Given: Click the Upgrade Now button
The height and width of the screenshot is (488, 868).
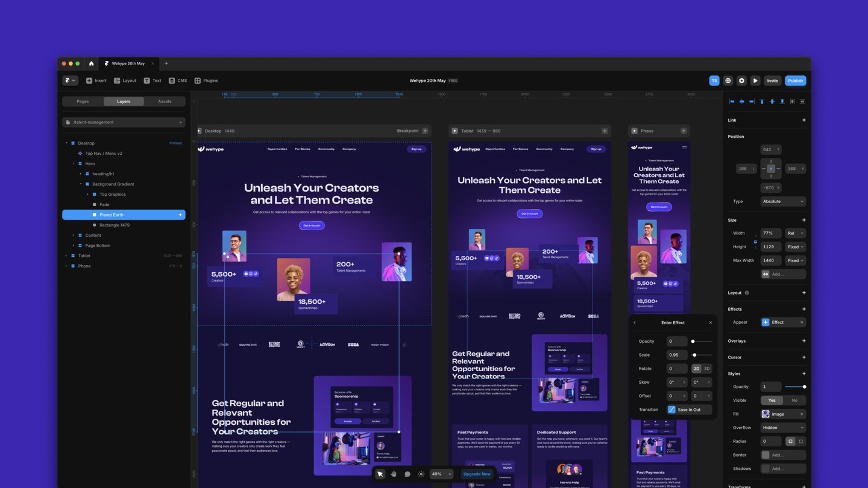Looking at the screenshot, I should click(476, 474).
